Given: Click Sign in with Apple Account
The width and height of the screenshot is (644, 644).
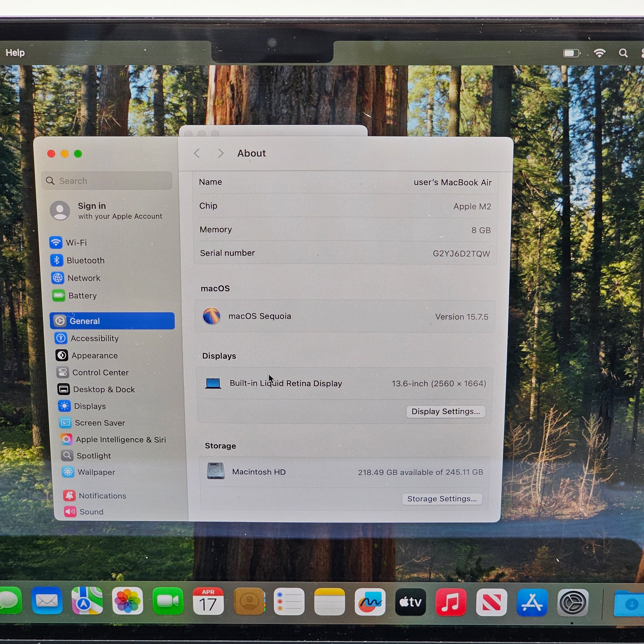Looking at the screenshot, I should click(107, 211).
